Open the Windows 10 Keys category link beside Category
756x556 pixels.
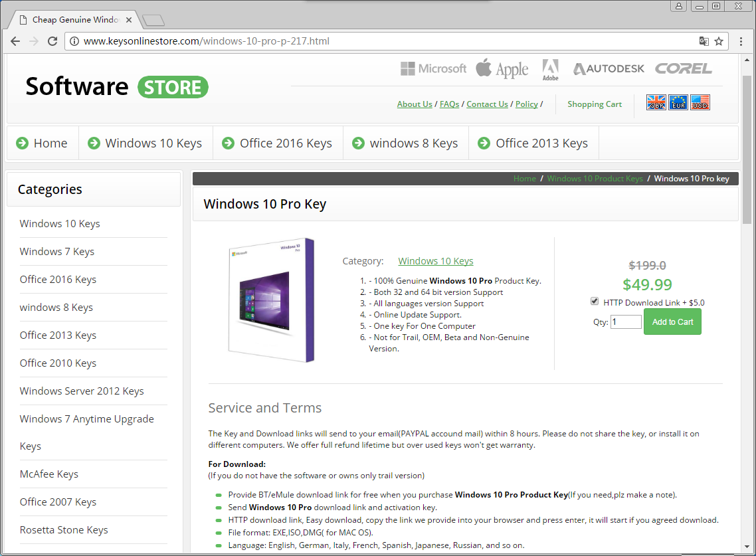click(436, 261)
